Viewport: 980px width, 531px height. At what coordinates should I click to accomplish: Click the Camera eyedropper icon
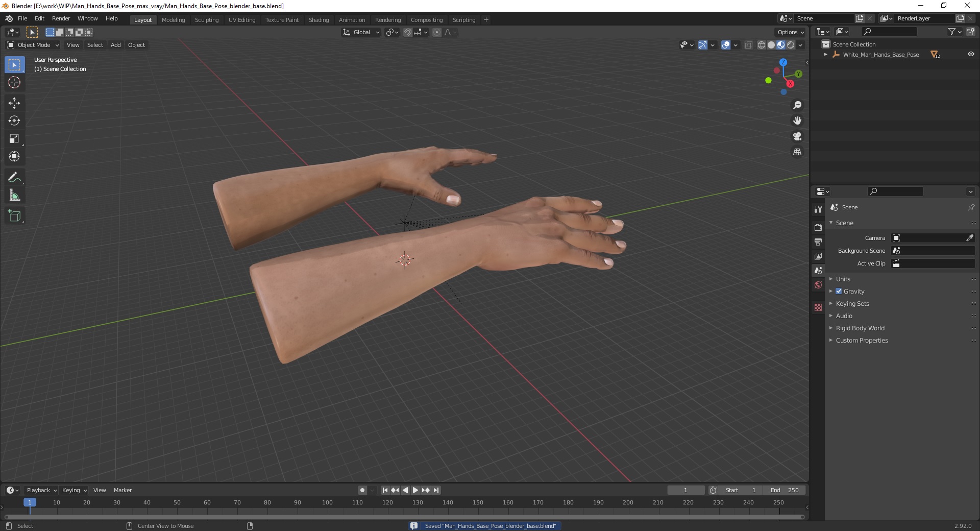pos(970,238)
